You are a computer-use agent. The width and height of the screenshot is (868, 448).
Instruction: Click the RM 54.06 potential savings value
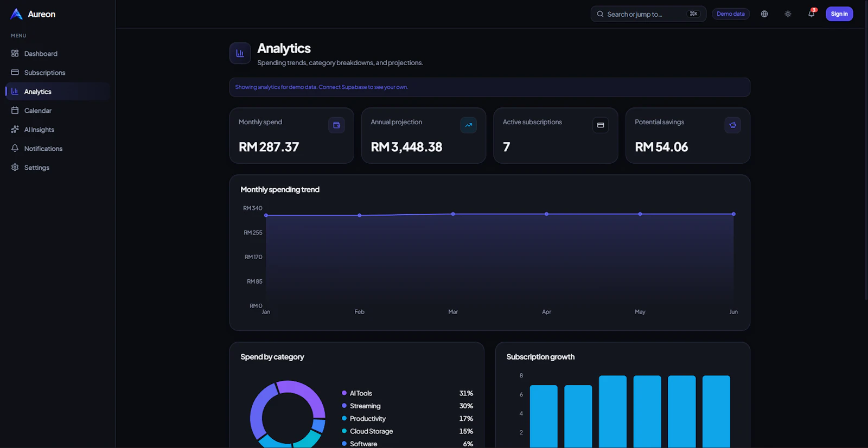[x=661, y=147]
